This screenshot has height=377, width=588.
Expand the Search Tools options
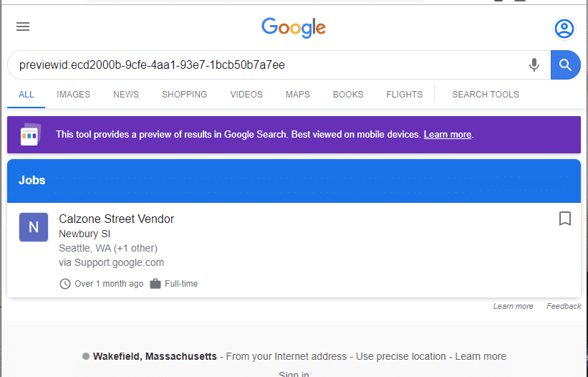tap(485, 94)
